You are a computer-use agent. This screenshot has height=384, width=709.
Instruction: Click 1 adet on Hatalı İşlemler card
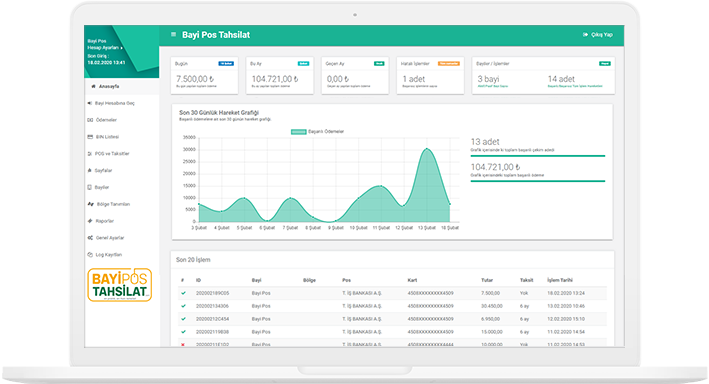pyautogui.click(x=414, y=79)
